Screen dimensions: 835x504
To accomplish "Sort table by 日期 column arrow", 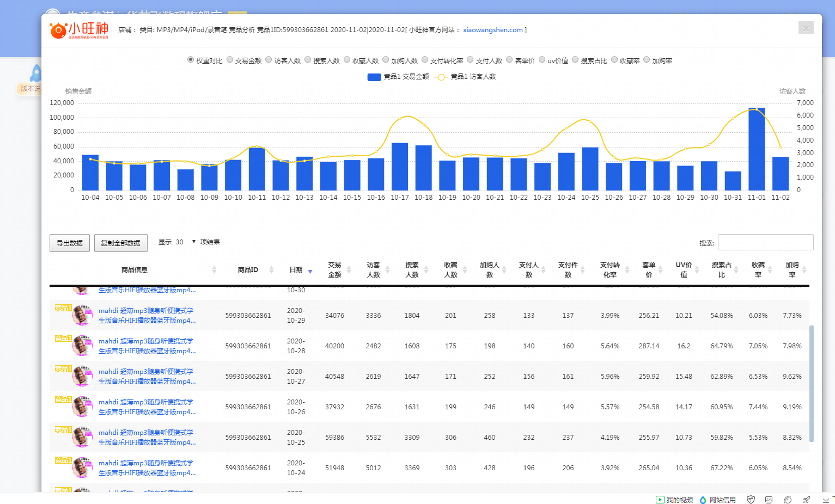I will click(310, 271).
